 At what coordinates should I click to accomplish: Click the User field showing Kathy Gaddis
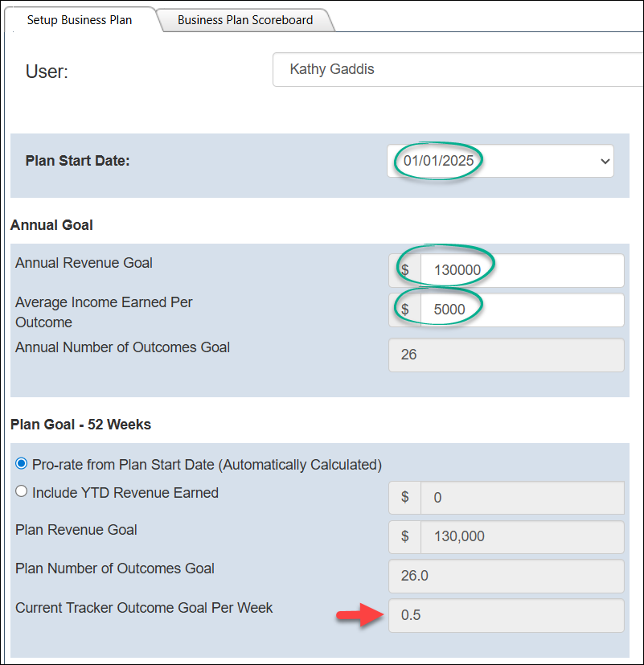pyautogui.click(x=457, y=69)
